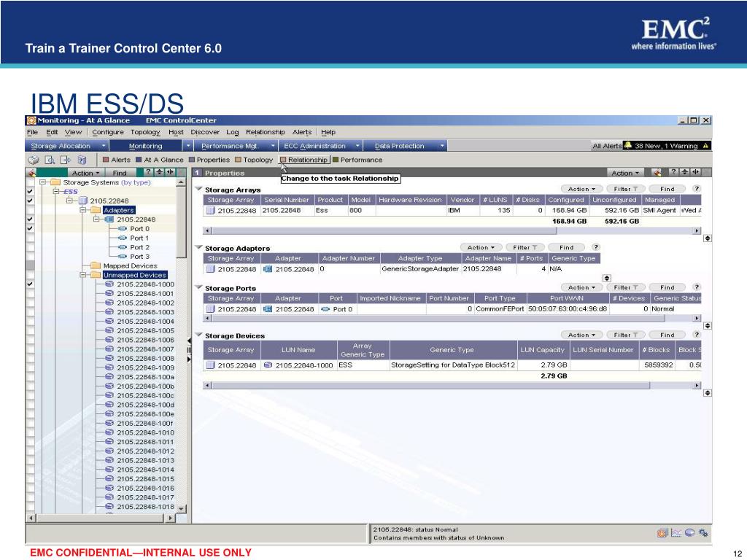Click Filter in the Storage Arrays section
This screenshot has width=747, height=560.
[x=625, y=189]
